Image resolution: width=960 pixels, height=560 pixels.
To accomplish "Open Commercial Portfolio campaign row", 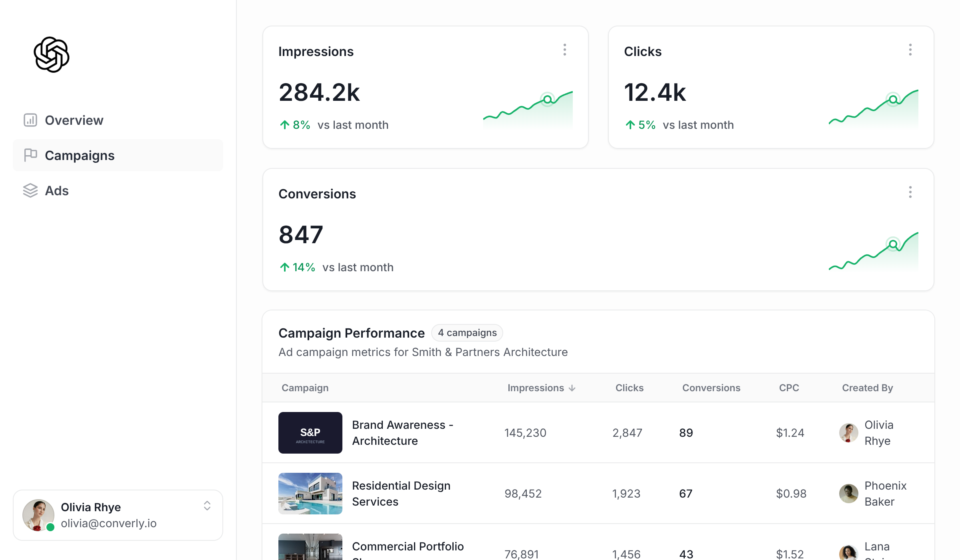I will pyautogui.click(x=598, y=542).
